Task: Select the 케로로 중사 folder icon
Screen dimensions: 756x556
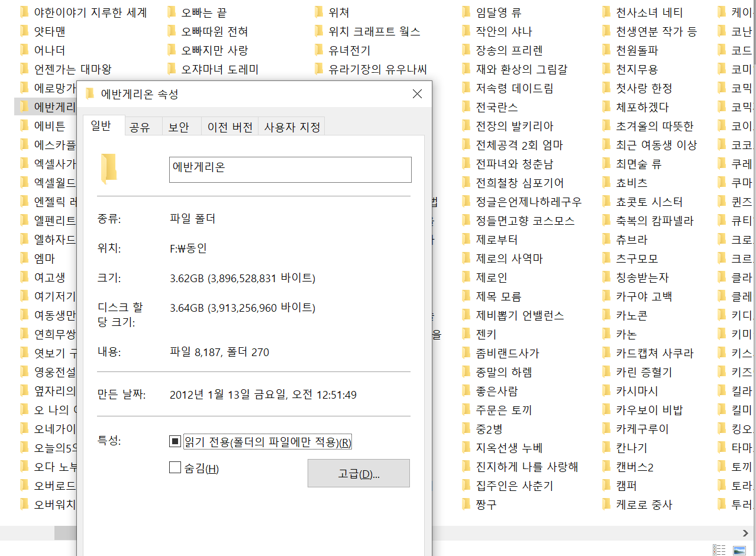Action: (x=606, y=505)
